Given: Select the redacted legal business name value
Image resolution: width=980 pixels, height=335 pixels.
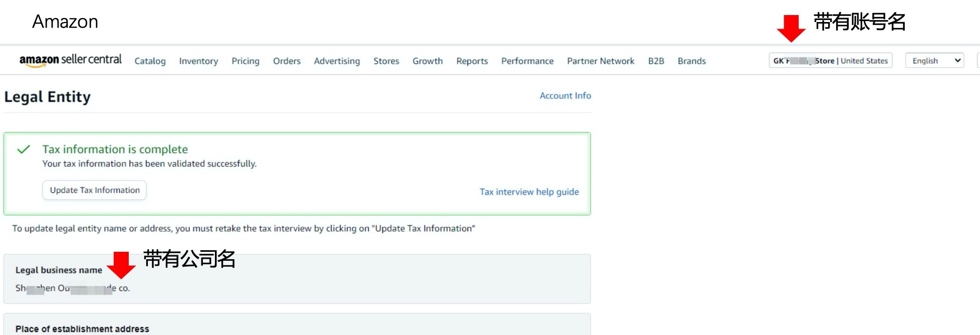Looking at the screenshot, I should (x=73, y=288).
